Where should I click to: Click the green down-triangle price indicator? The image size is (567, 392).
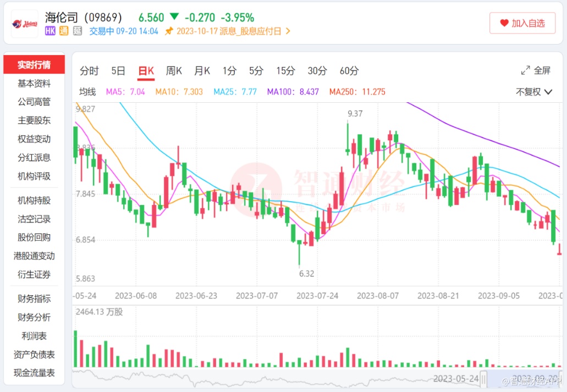174,18
